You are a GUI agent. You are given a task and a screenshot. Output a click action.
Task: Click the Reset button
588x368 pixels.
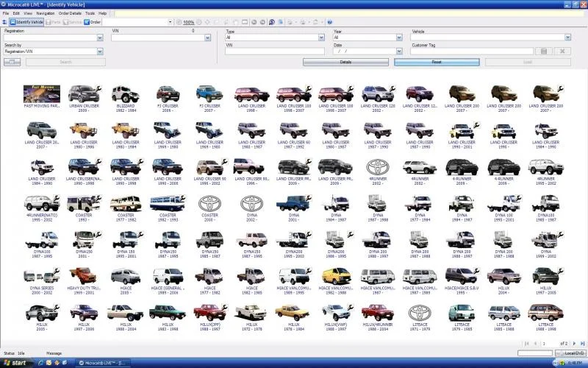tap(437, 62)
